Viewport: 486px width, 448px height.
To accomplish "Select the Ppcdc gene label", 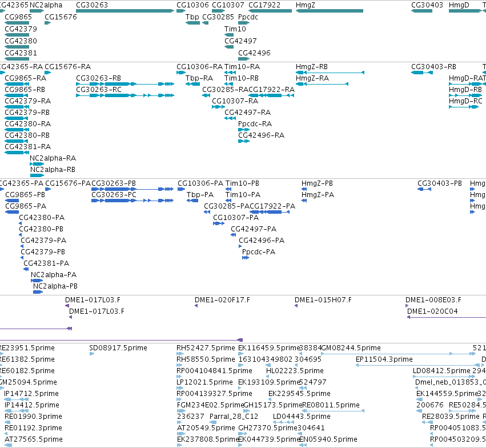I will 248,17.
